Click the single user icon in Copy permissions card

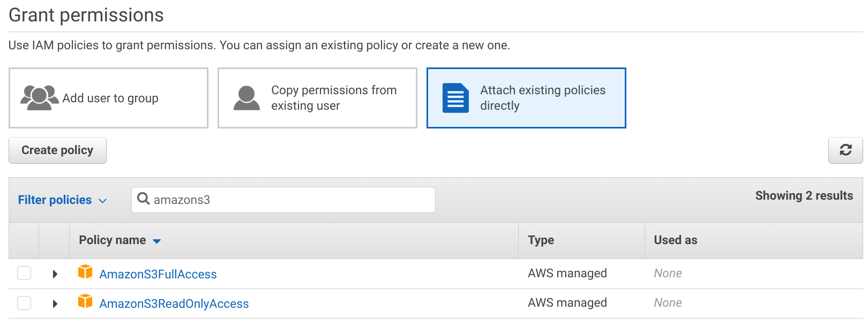point(246,97)
